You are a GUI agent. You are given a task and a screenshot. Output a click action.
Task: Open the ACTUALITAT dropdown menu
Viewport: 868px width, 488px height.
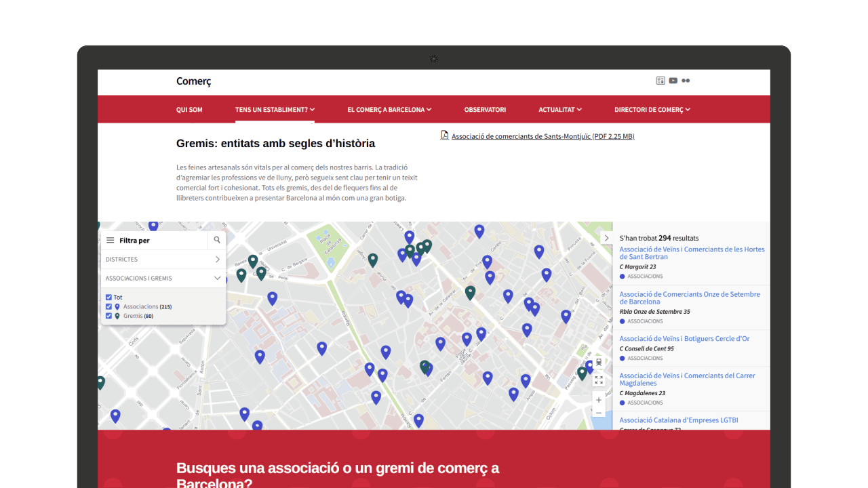tap(559, 109)
